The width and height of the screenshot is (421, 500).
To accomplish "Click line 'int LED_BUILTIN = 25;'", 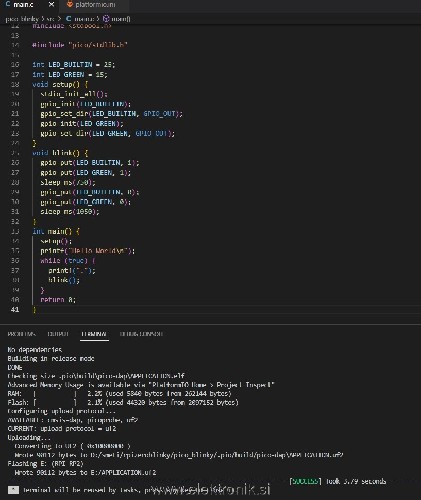I will [74, 64].
